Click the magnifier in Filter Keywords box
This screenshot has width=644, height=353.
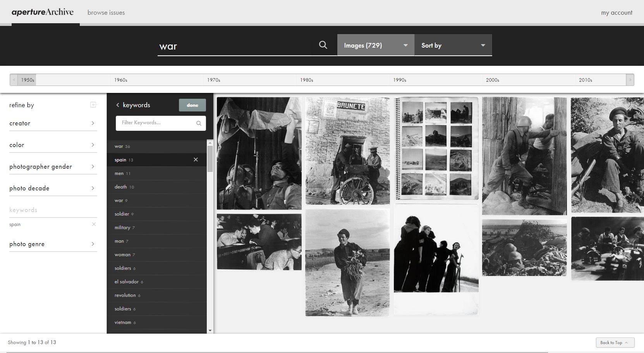199,123
